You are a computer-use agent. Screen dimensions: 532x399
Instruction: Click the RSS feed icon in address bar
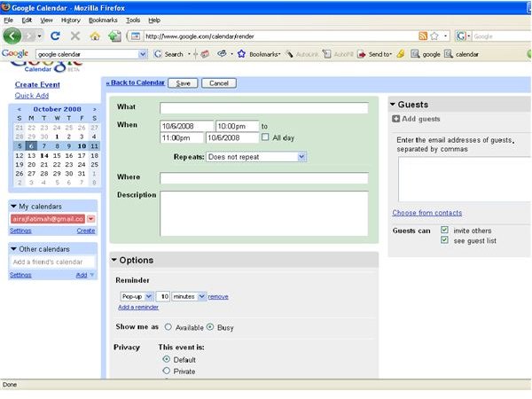423,36
